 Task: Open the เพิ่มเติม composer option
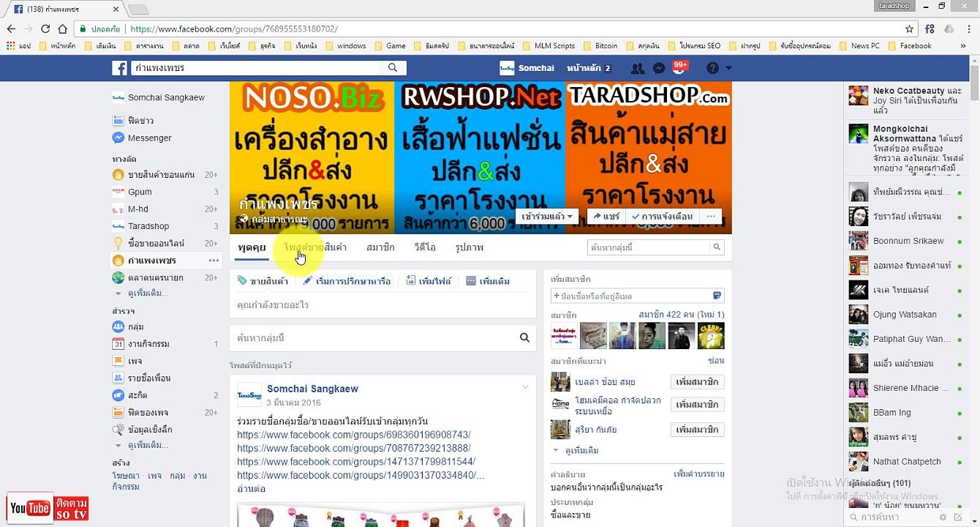(x=488, y=281)
